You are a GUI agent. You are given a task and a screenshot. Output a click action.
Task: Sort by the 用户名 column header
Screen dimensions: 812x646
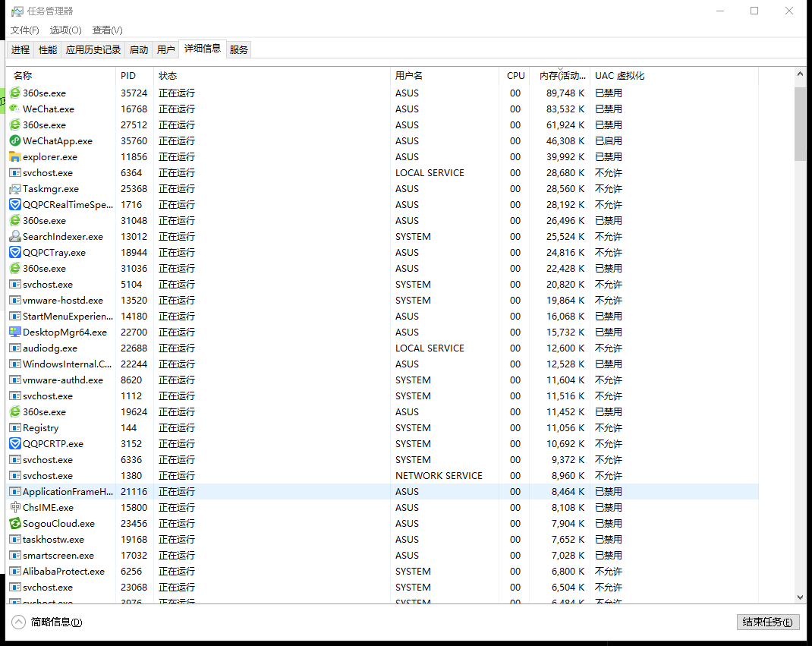coord(444,76)
